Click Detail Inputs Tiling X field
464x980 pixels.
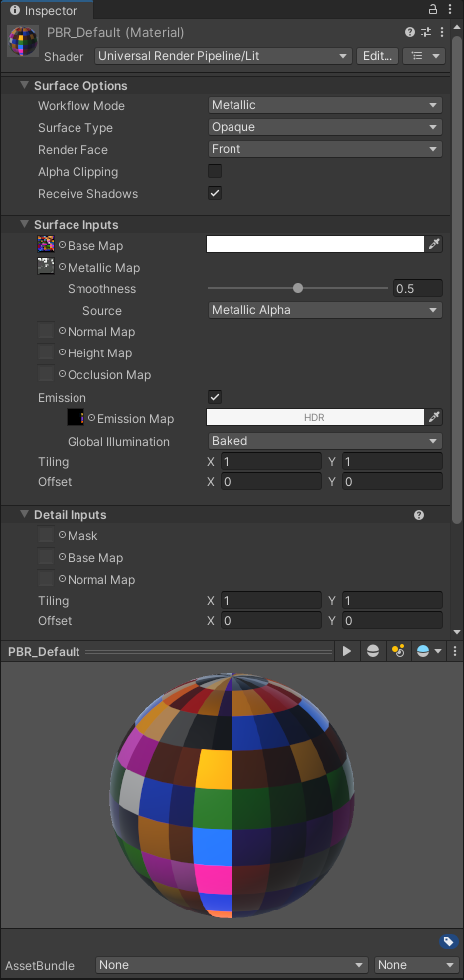(271, 600)
